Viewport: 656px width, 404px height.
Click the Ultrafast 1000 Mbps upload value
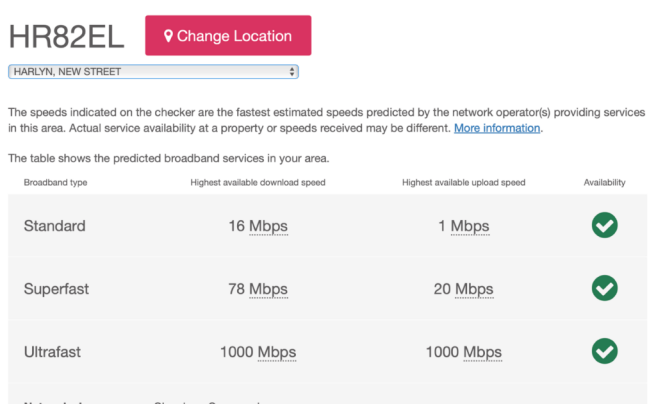(x=463, y=352)
